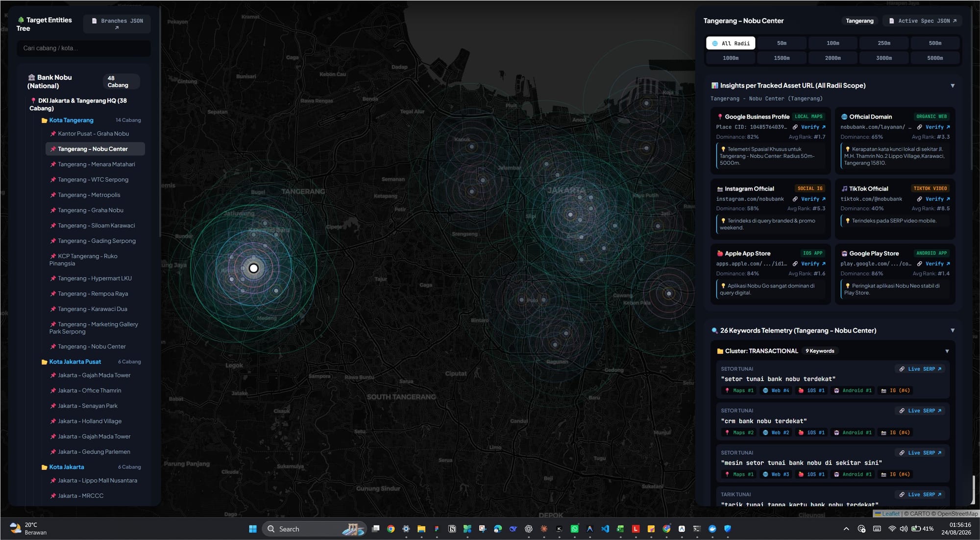Collapse the Kota Tangerang branch group
The height and width of the screenshot is (540, 980).
coord(91,121)
